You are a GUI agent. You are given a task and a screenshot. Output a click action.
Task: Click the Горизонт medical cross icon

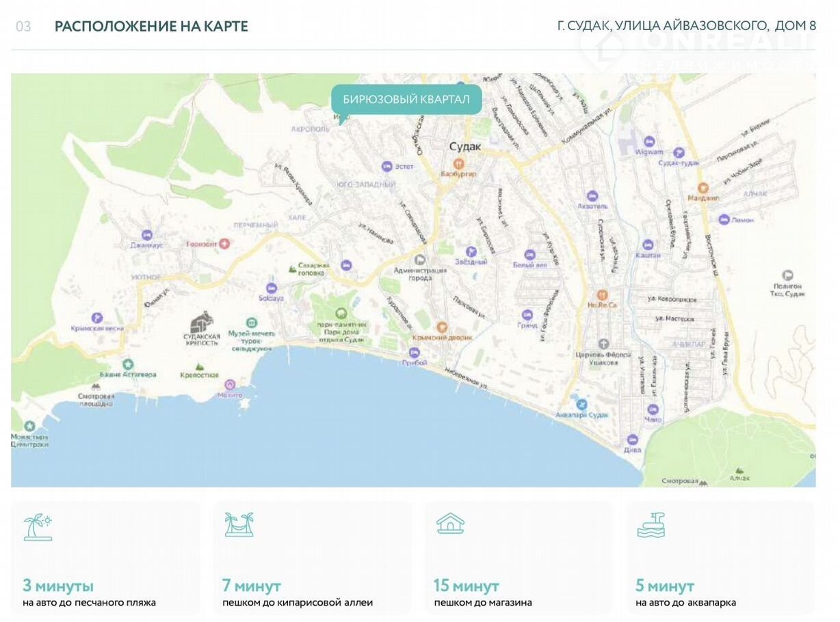coord(223,243)
